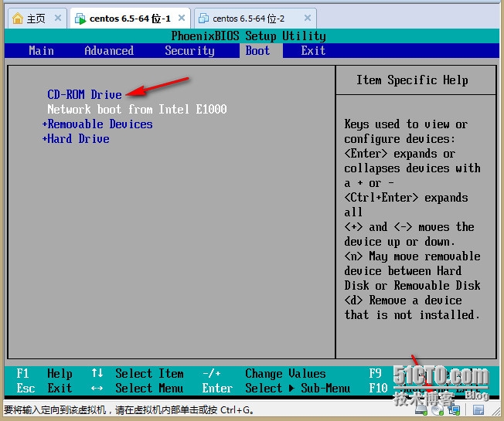Viewport: 504px width, 421px height.
Task: Click the F1 Help legend
Action: point(44,373)
